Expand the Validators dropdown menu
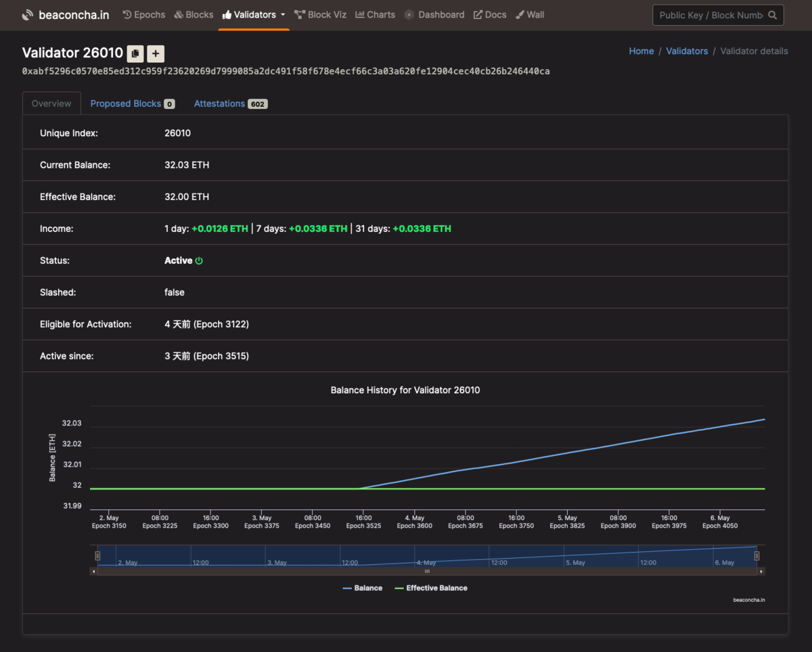The height and width of the screenshot is (652, 812). click(254, 14)
